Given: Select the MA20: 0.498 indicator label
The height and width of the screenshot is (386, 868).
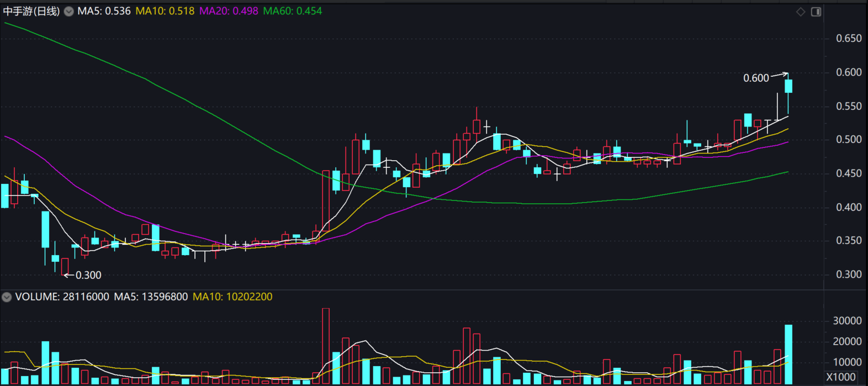Looking at the screenshot, I should click(229, 11).
